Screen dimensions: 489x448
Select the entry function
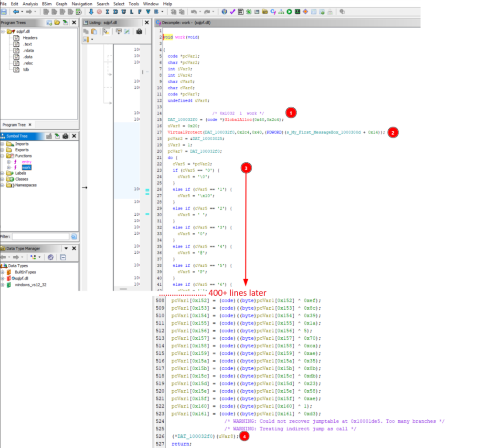pyautogui.click(x=27, y=162)
